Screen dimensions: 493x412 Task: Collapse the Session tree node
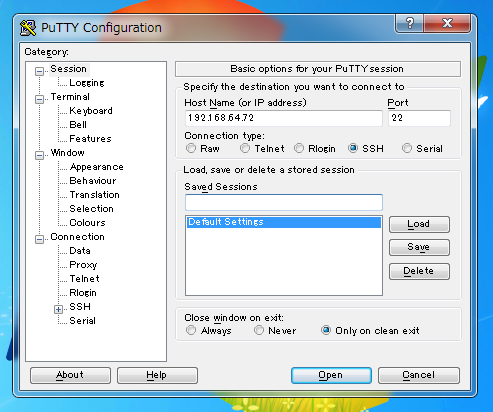[39, 71]
